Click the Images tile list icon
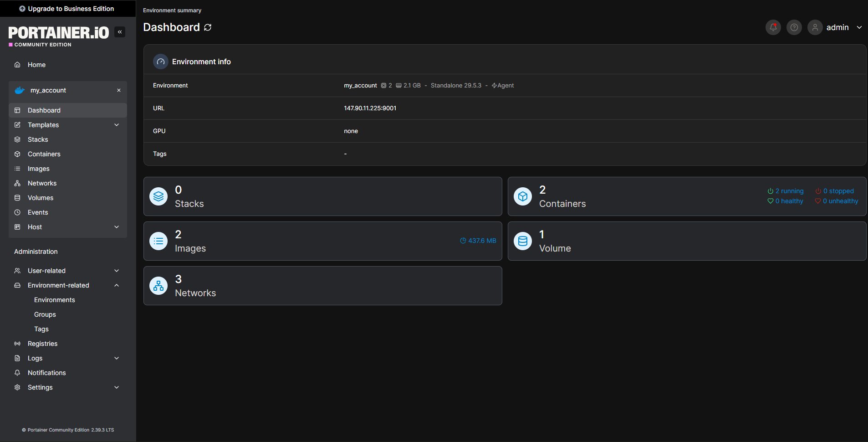This screenshot has height=442, width=868. pyautogui.click(x=158, y=241)
